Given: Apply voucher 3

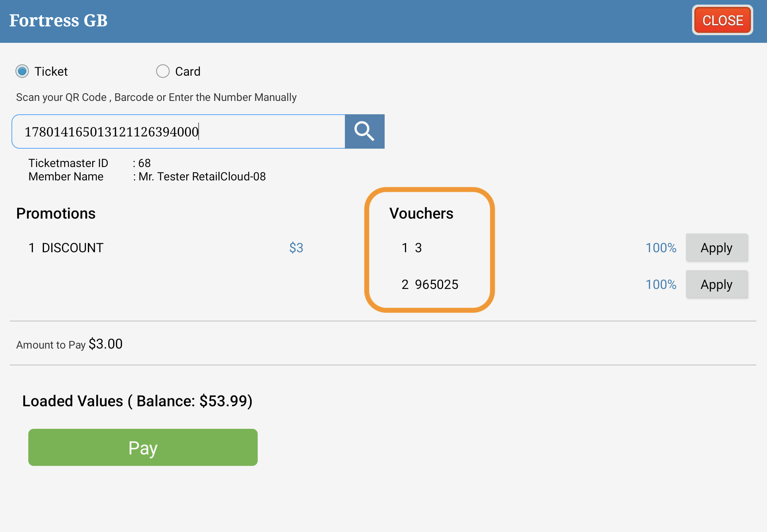Looking at the screenshot, I should pyautogui.click(x=717, y=248).
